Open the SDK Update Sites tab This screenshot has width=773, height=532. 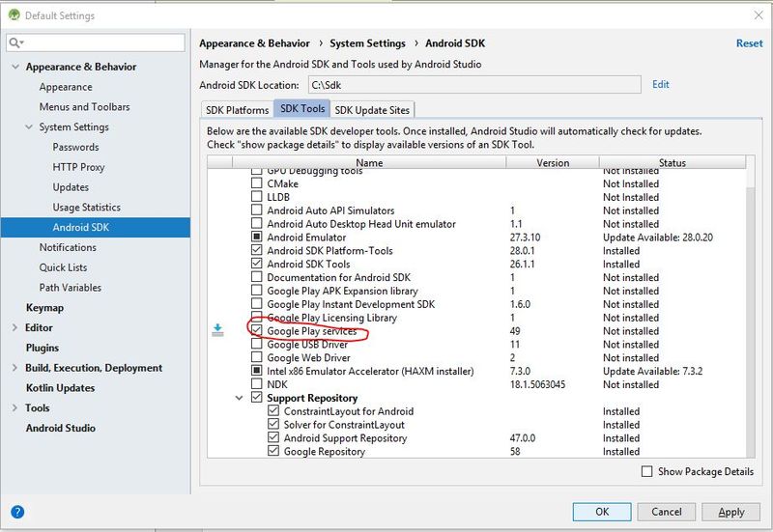372,110
